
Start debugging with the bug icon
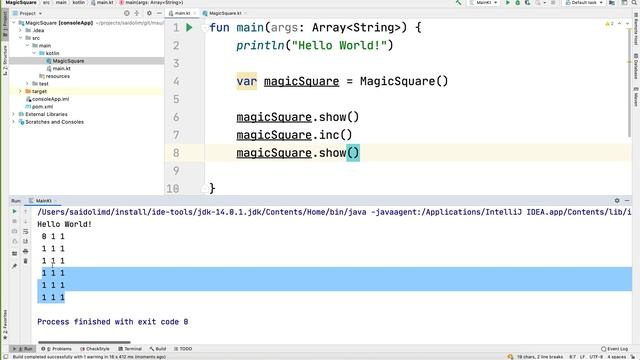[518, 2]
